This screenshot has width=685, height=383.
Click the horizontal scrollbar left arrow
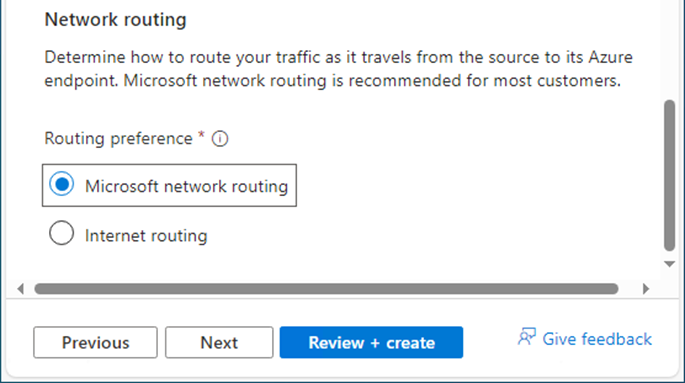pyautogui.click(x=20, y=289)
